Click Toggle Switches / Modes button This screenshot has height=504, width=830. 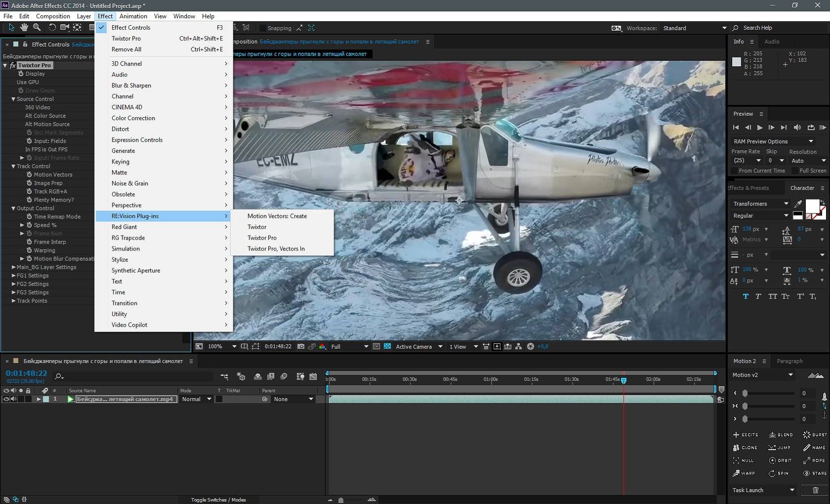point(218,500)
